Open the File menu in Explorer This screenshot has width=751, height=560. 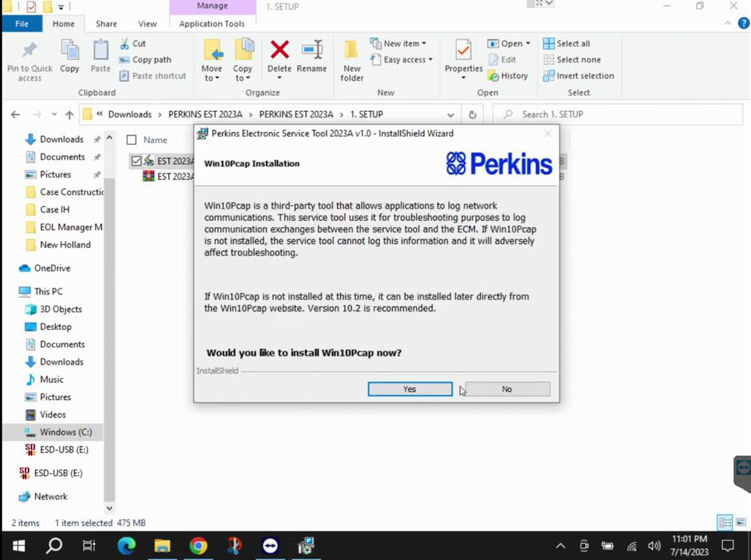point(22,23)
